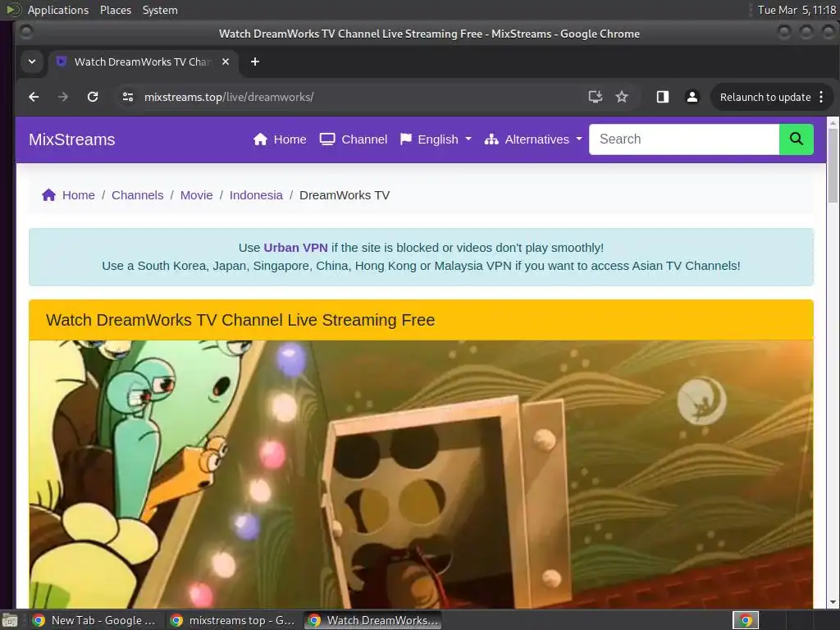Viewport: 840px width, 630px height.
Task: Click the show desktop icon in taskbar
Action: click(10, 620)
